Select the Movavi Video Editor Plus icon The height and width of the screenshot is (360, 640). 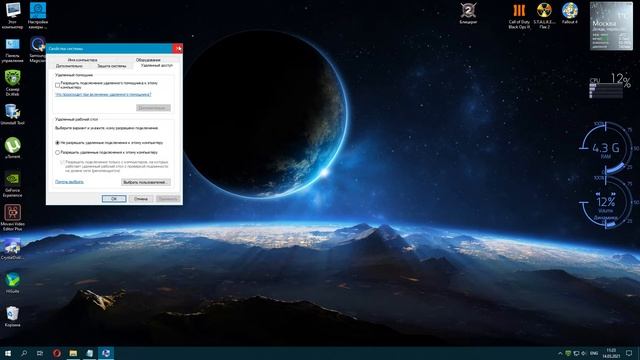[12, 218]
